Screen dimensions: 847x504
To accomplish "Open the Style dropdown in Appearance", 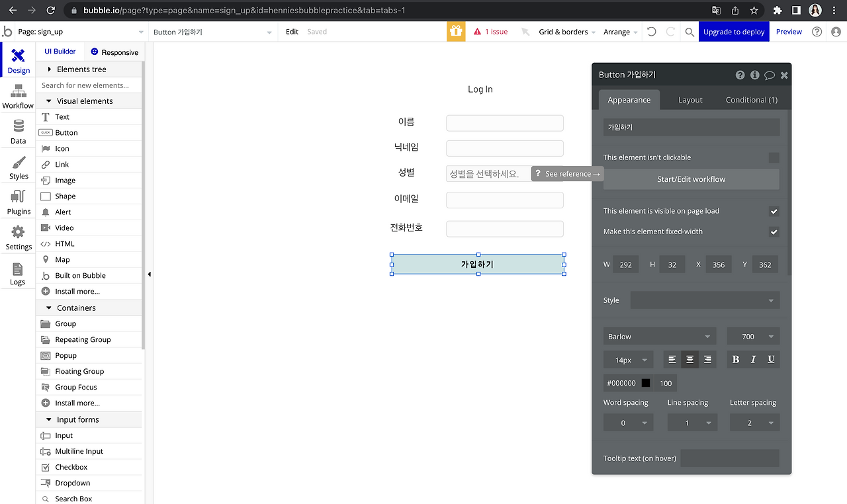I will point(704,300).
